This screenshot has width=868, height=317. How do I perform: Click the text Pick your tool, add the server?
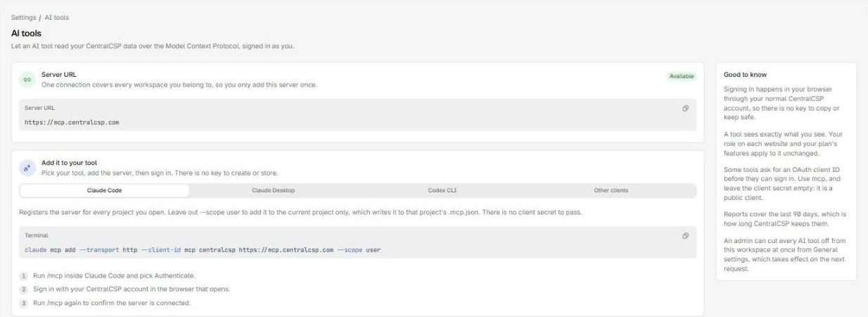pyautogui.click(x=160, y=173)
